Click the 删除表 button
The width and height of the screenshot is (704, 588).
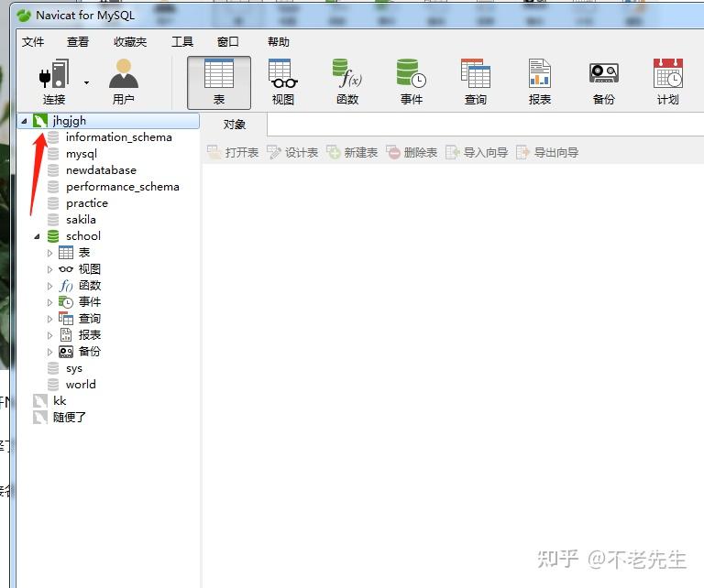[x=412, y=152]
